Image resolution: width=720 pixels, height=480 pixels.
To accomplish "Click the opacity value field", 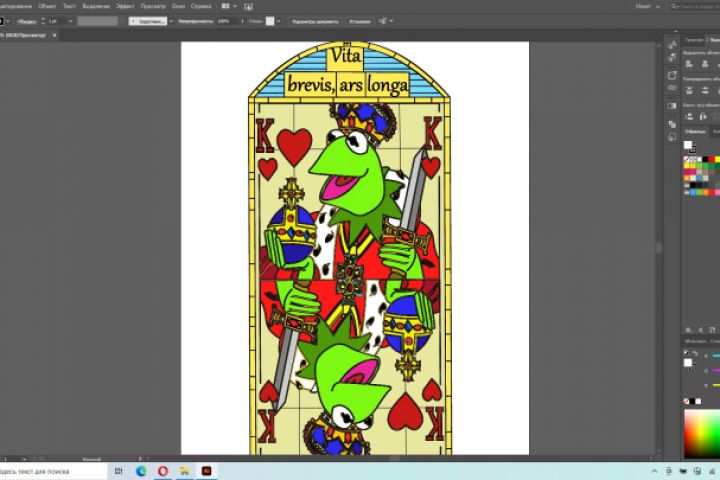I will click(227, 21).
